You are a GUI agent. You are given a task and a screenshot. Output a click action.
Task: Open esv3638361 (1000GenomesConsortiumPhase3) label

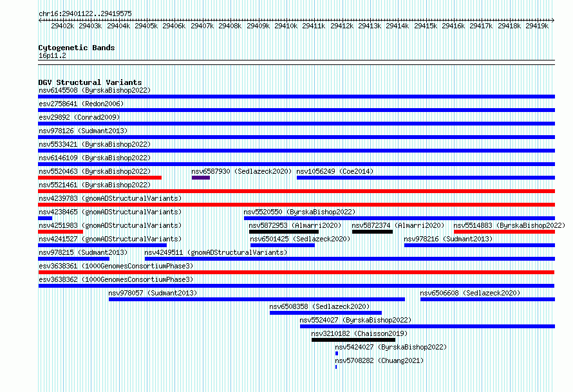(x=116, y=266)
